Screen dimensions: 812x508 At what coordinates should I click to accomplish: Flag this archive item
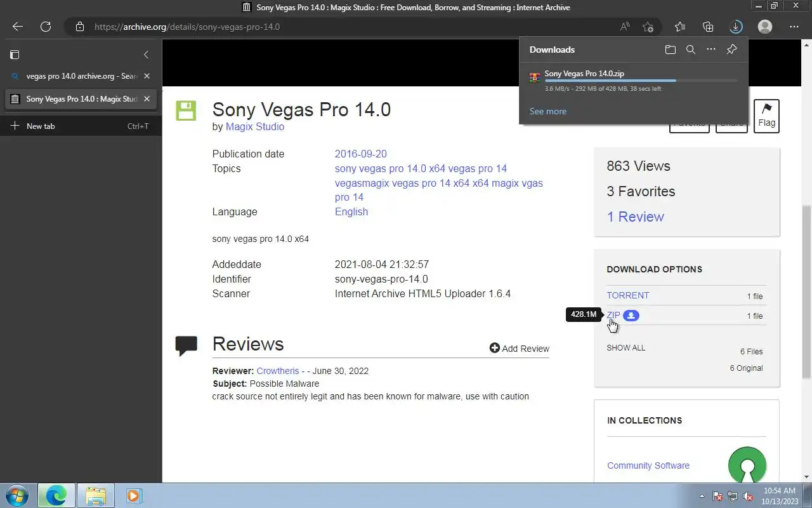(x=766, y=116)
